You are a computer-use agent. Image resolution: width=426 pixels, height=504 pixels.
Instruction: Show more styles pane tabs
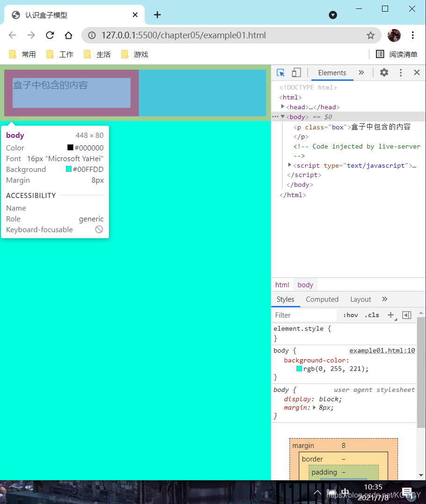384,299
